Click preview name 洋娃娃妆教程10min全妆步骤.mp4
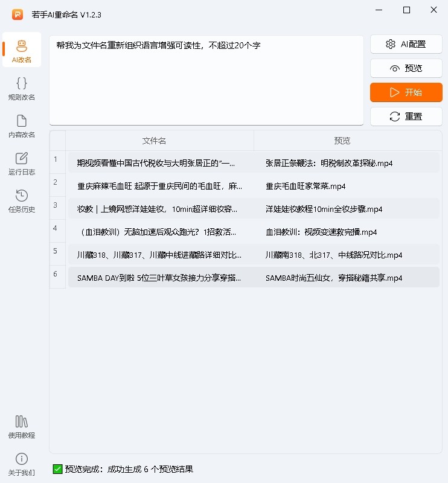 (324, 209)
